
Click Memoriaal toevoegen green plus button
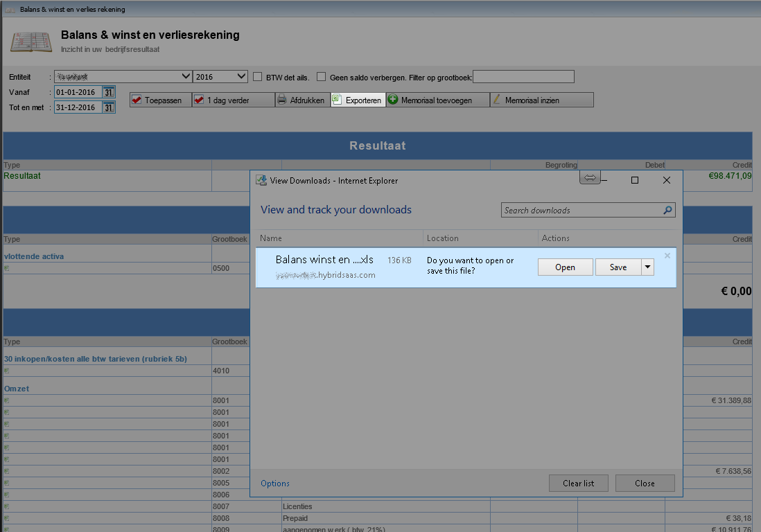437,100
